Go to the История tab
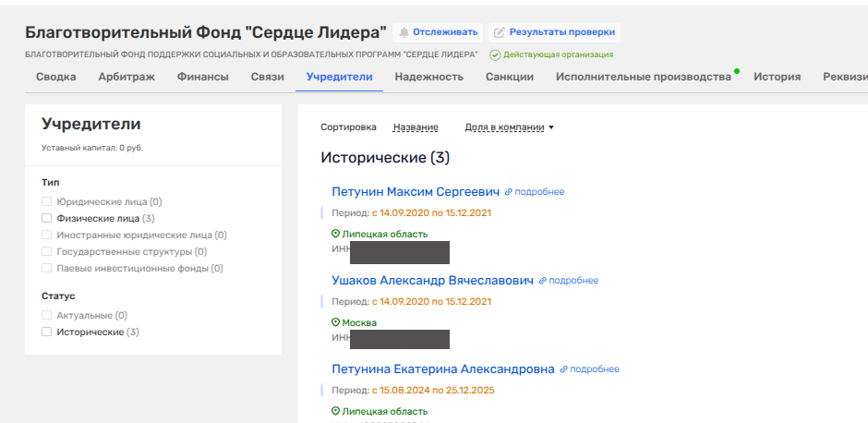Image resolution: width=868 pixels, height=423 pixels. pyautogui.click(x=777, y=77)
